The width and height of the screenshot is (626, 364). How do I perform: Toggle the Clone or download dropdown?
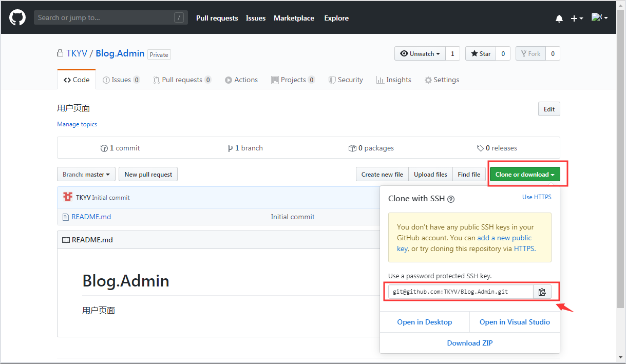click(525, 174)
